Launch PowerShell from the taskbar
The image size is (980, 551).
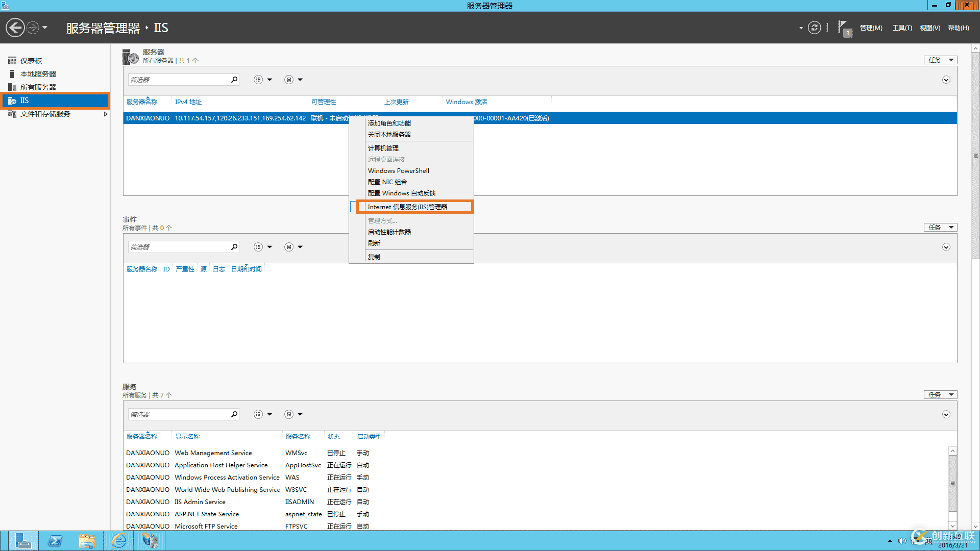[55, 541]
